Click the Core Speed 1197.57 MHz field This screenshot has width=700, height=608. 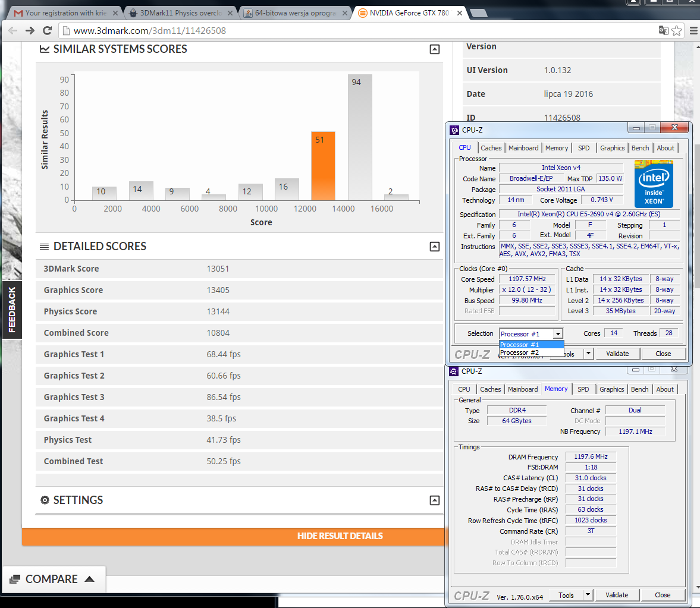tap(528, 279)
